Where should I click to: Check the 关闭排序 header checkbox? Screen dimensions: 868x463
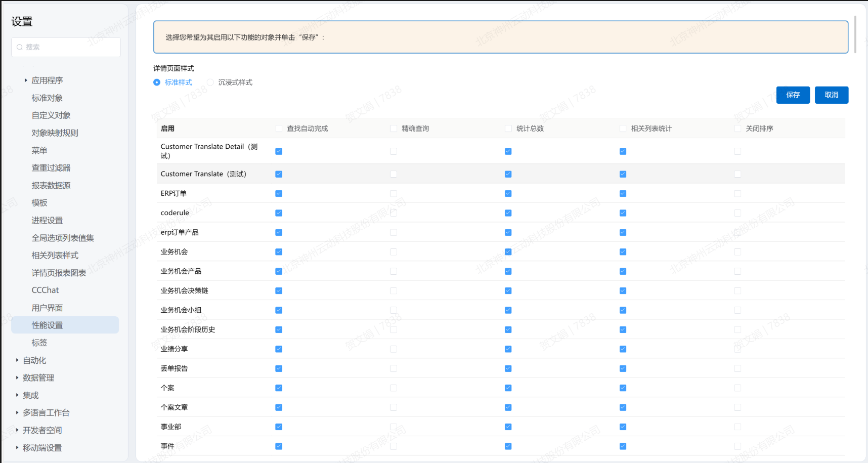pos(737,129)
